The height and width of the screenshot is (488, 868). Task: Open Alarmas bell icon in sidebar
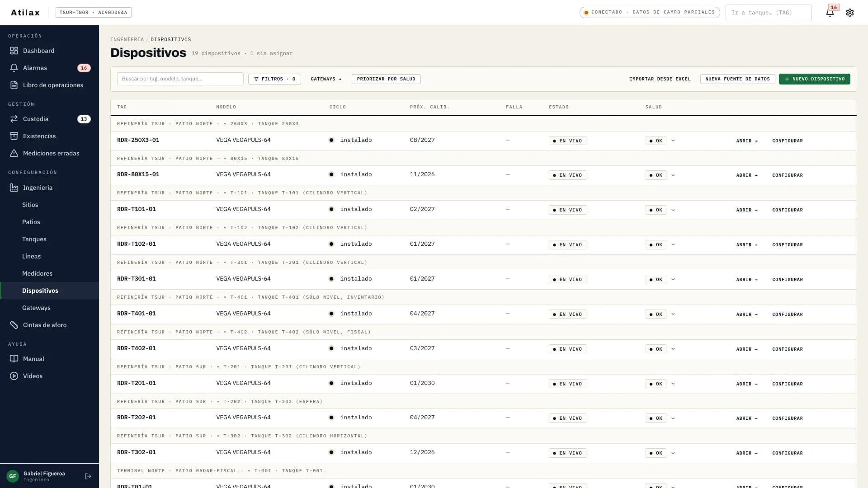(x=14, y=68)
